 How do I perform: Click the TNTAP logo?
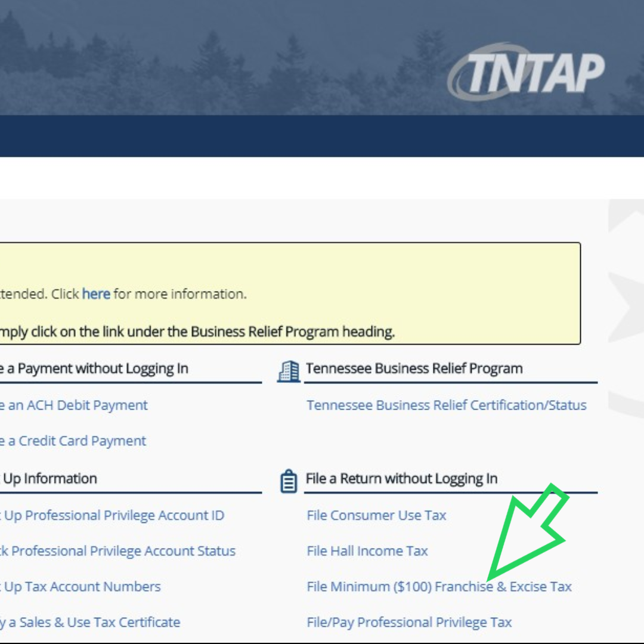(x=526, y=72)
